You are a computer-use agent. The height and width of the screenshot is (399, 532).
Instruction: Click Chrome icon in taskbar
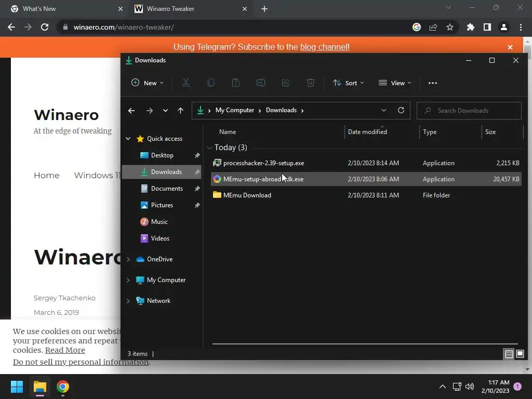pos(63,387)
